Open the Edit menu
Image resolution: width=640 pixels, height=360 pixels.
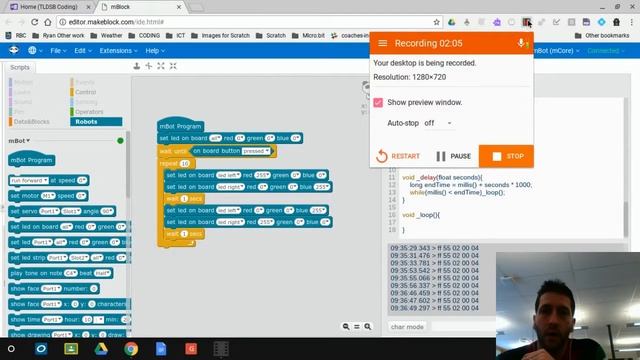click(x=82, y=51)
